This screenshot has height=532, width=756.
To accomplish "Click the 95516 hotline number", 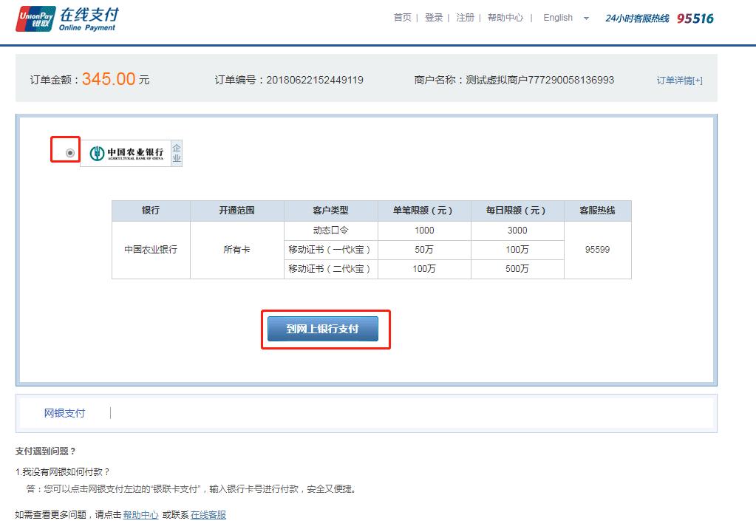I will pos(695,18).
